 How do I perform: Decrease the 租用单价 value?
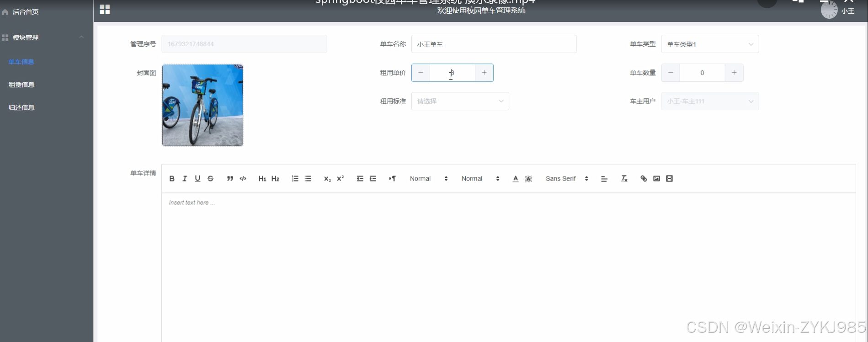point(421,73)
